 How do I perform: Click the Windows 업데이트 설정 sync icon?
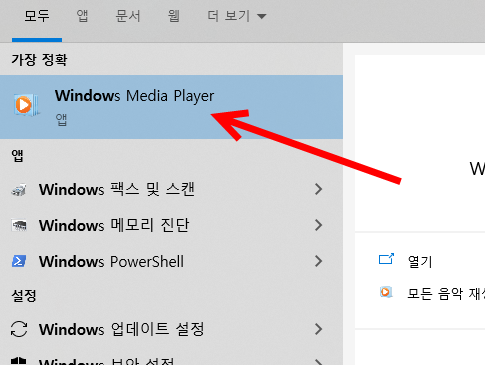[x=19, y=329]
